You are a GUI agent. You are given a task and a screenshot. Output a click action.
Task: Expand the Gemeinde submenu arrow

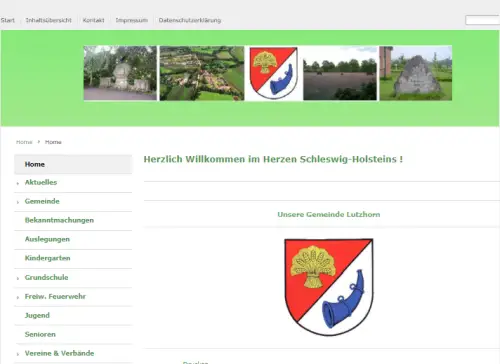click(18, 202)
